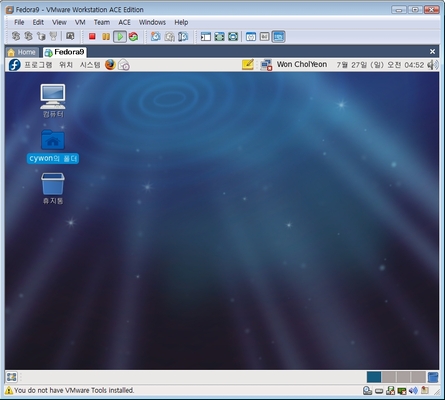Launch Firefox from the GNOME panel

[x=110, y=65]
